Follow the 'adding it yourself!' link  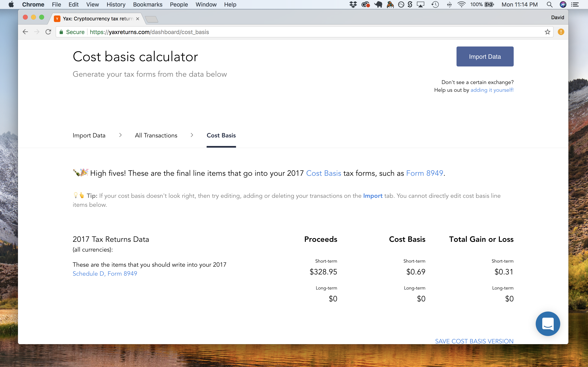pyautogui.click(x=492, y=90)
